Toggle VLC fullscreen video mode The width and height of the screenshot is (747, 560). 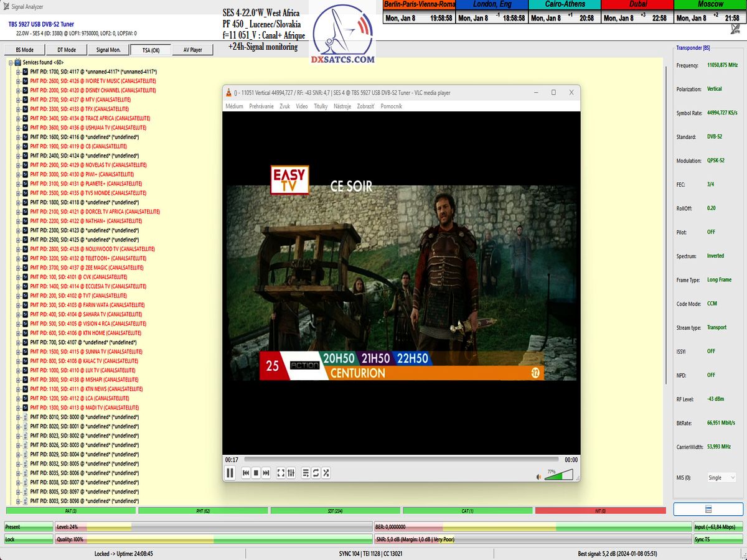tap(281, 474)
